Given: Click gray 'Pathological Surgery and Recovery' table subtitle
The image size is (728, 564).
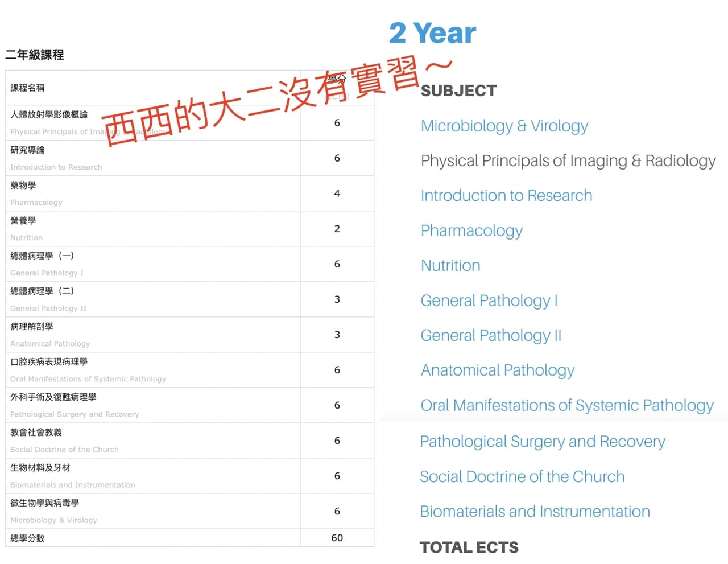Looking at the screenshot, I should [75, 414].
